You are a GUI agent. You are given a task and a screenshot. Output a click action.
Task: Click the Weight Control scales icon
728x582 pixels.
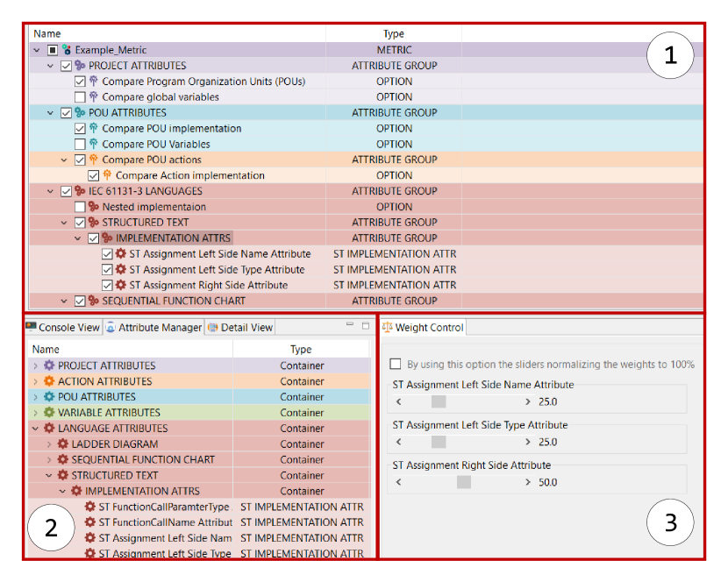coord(387,327)
